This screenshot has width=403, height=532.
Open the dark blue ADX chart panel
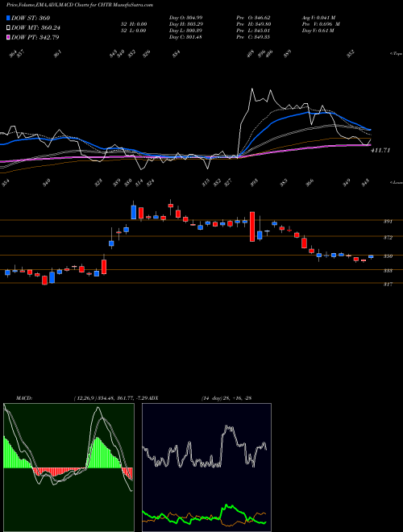pyautogui.click(x=206, y=468)
